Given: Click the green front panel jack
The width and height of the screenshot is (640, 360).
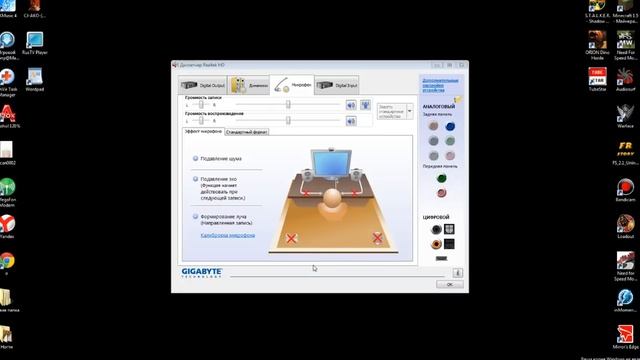Looking at the screenshot, I should pos(442,178).
